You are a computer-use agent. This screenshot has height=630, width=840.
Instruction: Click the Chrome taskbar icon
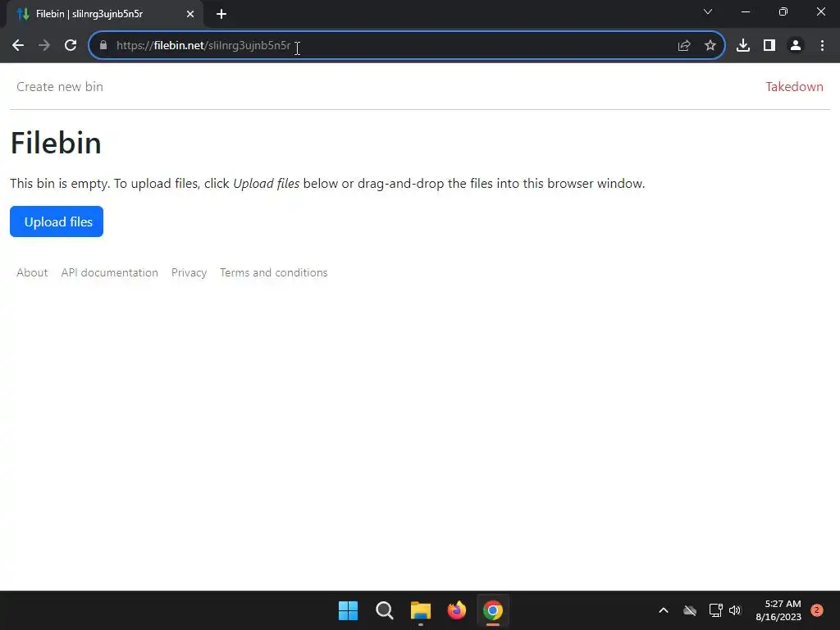tap(493, 610)
